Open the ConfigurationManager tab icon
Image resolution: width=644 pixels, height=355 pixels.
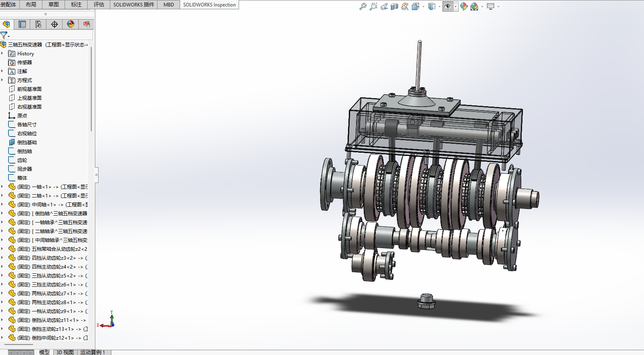[x=38, y=24]
